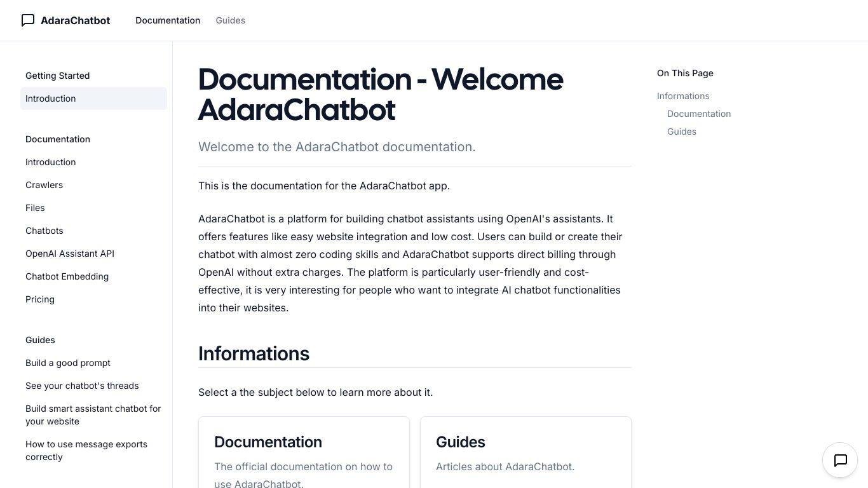
Task: Select Introduction under Getting Started
Action: tap(93, 98)
